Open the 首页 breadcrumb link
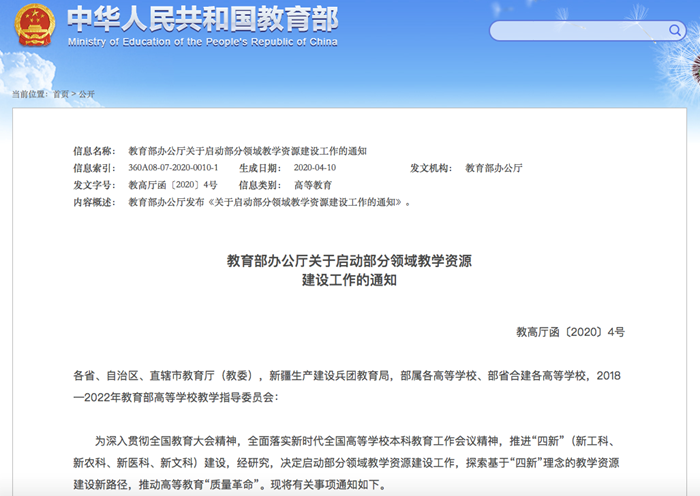This screenshot has height=496, width=700. click(61, 94)
